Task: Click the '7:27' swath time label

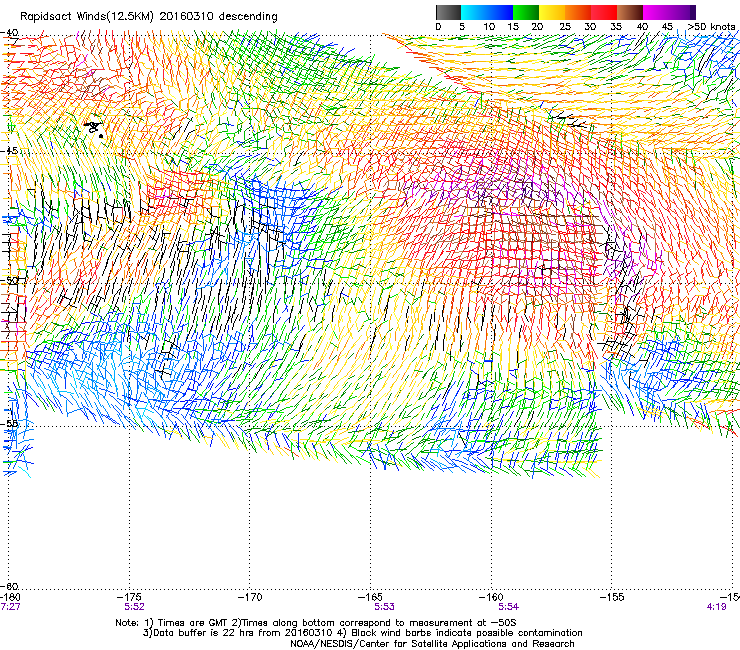Action: [x=10, y=607]
